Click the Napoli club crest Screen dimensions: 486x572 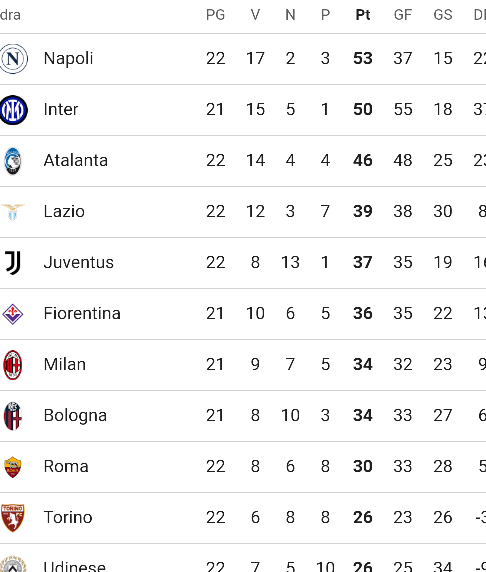pyautogui.click(x=13, y=59)
